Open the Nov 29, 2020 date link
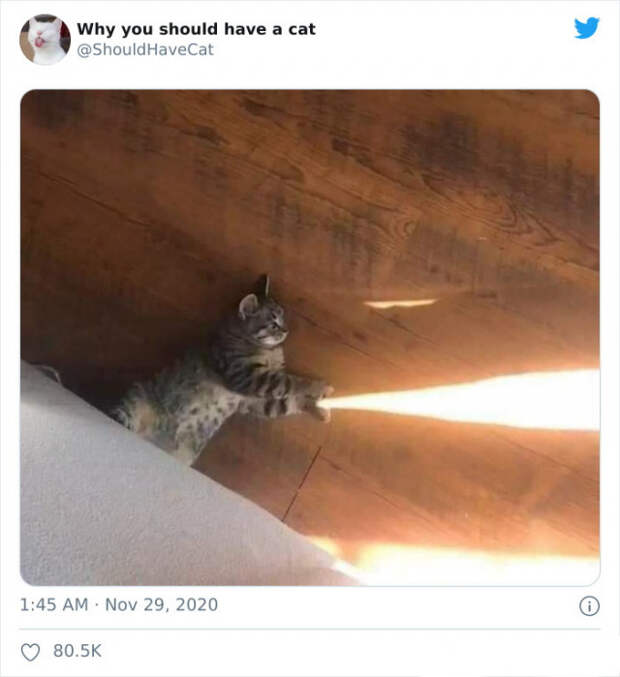 point(161,604)
